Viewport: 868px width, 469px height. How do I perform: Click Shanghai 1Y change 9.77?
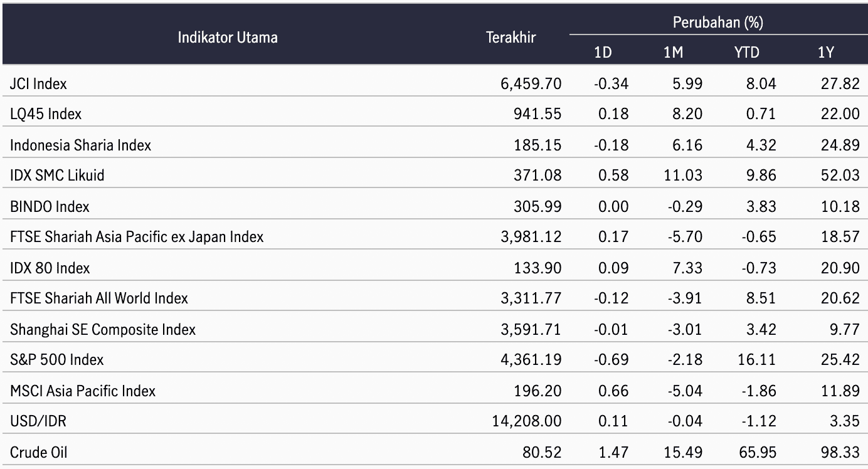click(x=844, y=329)
